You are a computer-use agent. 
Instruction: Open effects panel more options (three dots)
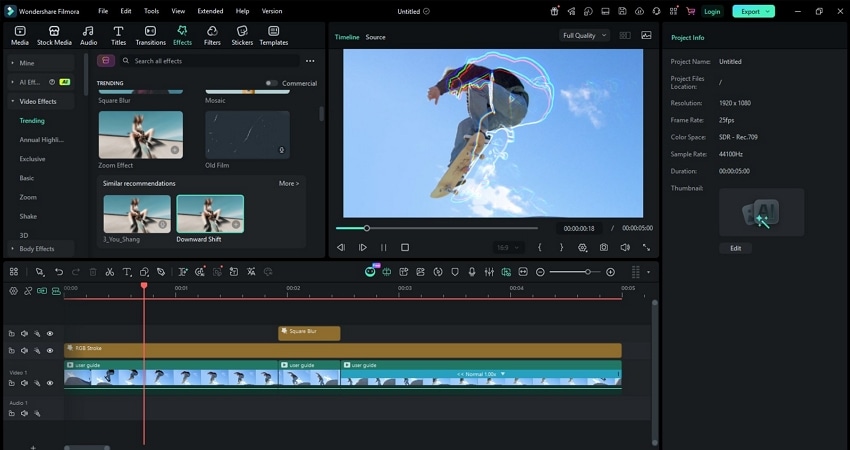click(310, 61)
